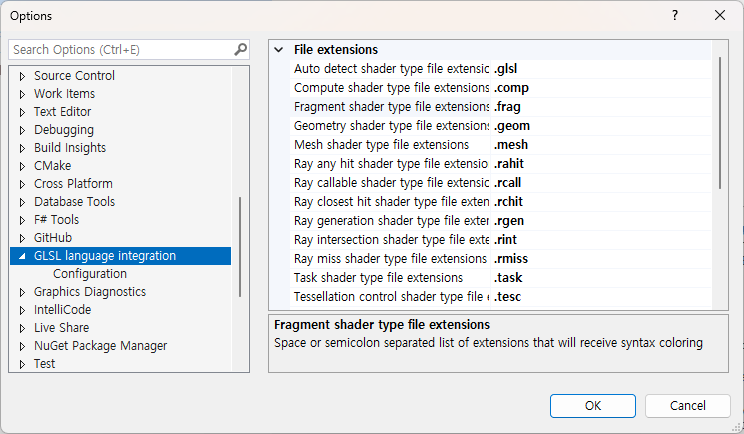Edit the .comp compute shader extension value
Image resolution: width=744 pixels, height=434 pixels.
601,88
